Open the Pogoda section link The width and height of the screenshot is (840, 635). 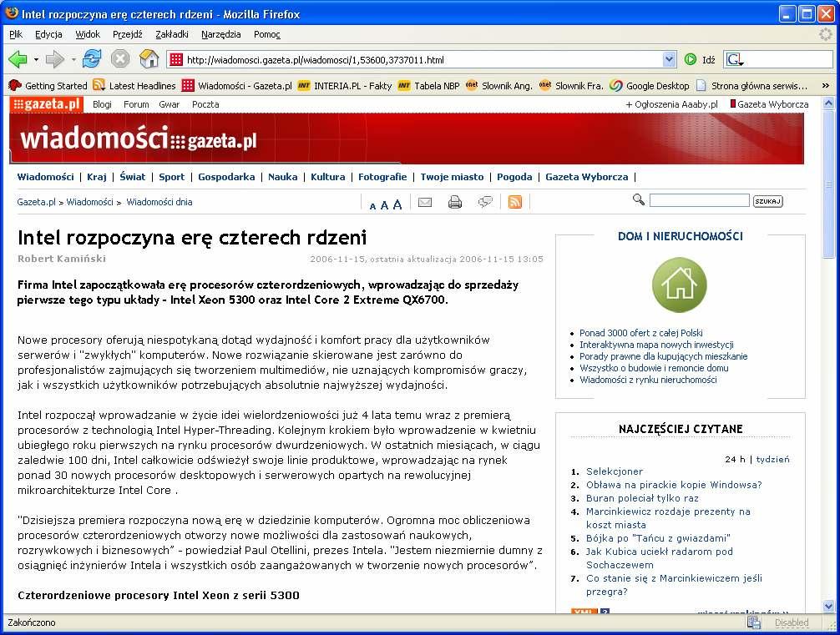click(x=514, y=177)
